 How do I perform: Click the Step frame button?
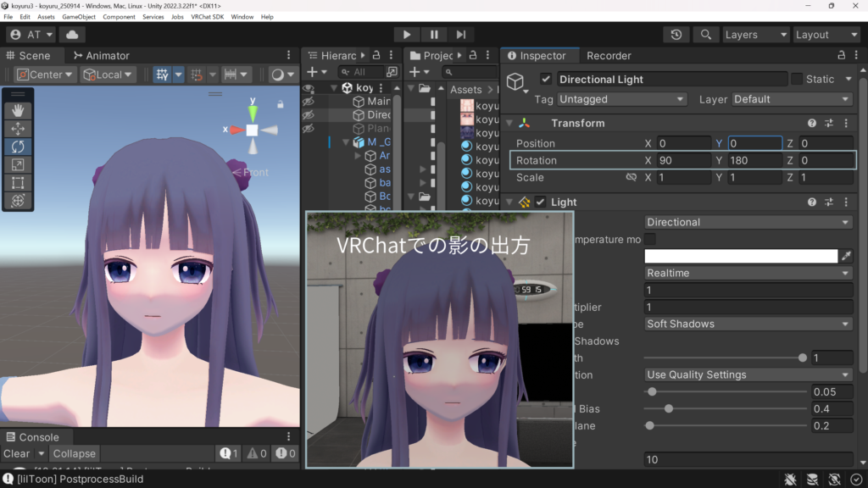pos(461,34)
